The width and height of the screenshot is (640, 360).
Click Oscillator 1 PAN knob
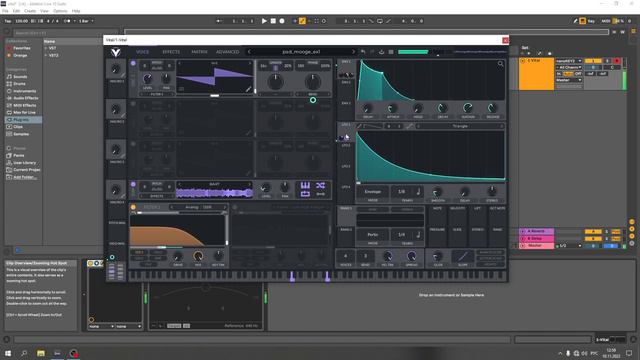[166, 78]
